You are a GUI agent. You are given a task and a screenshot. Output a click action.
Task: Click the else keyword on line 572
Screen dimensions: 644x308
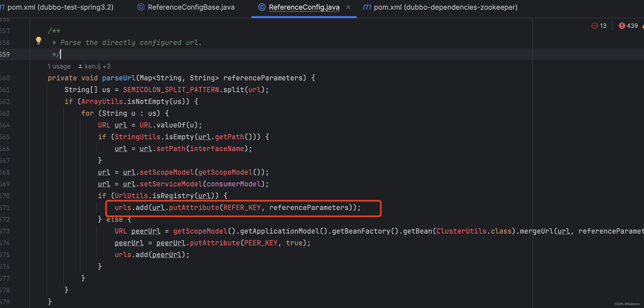tap(114, 219)
